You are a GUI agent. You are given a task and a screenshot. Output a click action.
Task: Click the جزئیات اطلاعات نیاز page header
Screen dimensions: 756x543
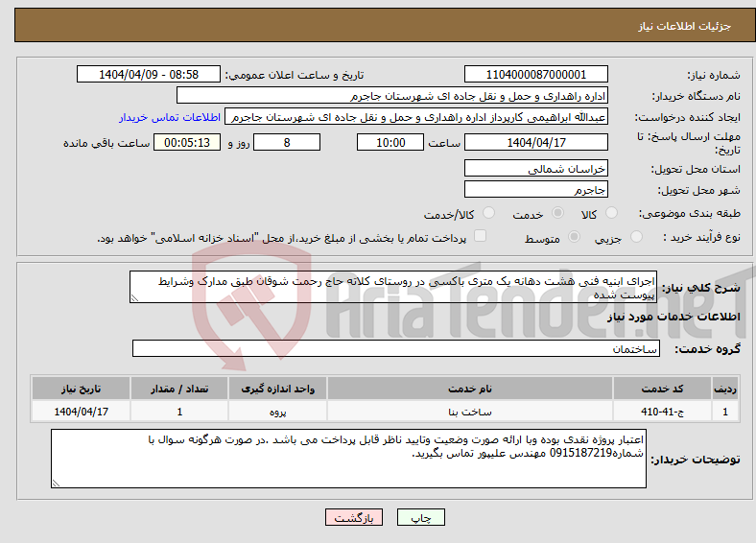685,26
